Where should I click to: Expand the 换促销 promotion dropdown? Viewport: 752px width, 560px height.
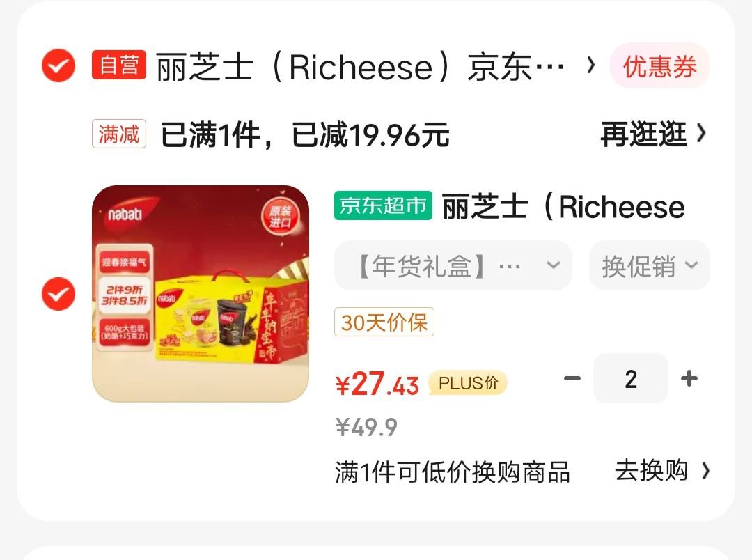tap(650, 265)
